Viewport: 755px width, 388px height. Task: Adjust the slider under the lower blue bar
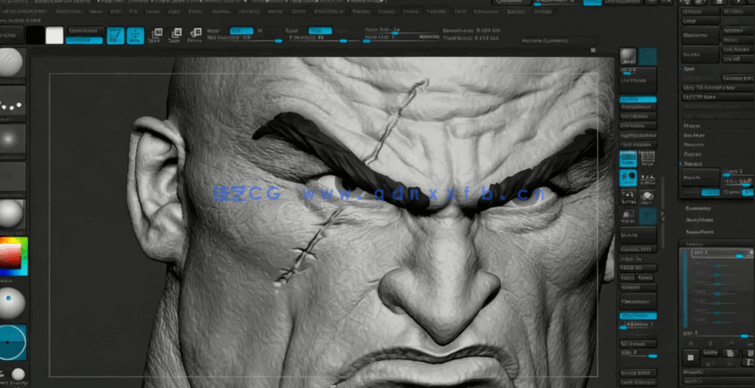[x=623, y=327]
